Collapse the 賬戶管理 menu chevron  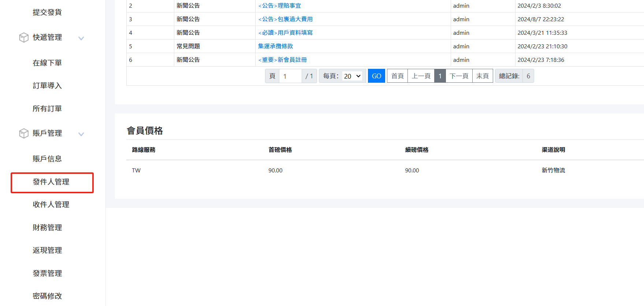tap(81, 134)
